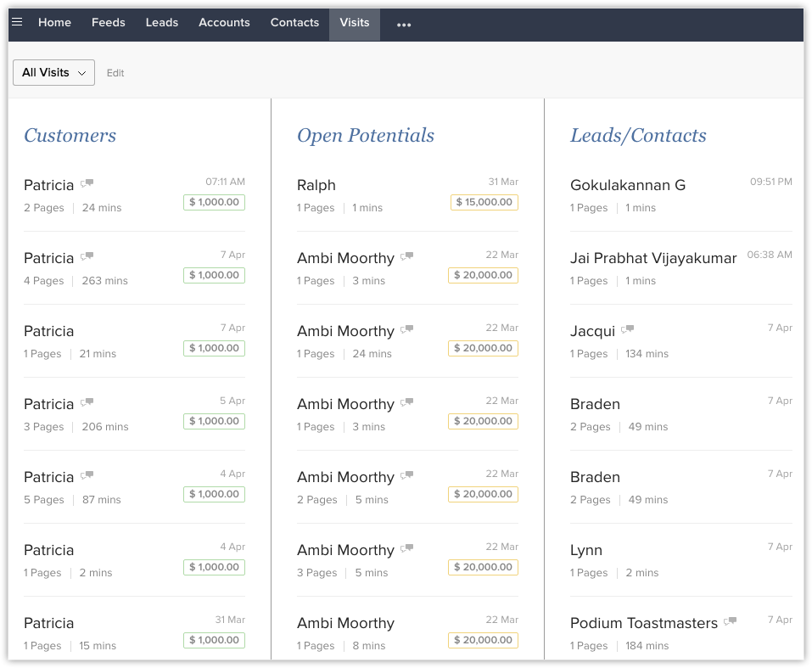Image resolution: width=812 pixels, height=668 pixels.
Task: Click Ralph's $15,000.00 amount badge
Action: coord(484,203)
